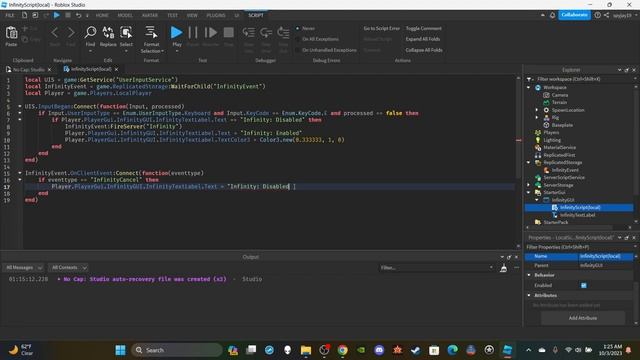Collapse the Attributes properties section

pyautogui.click(x=529, y=295)
